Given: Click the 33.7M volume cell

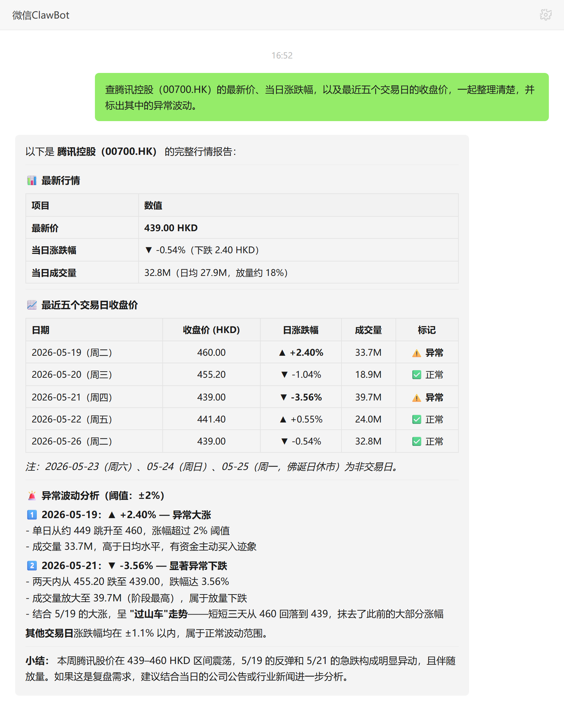Looking at the screenshot, I should 368,353.
